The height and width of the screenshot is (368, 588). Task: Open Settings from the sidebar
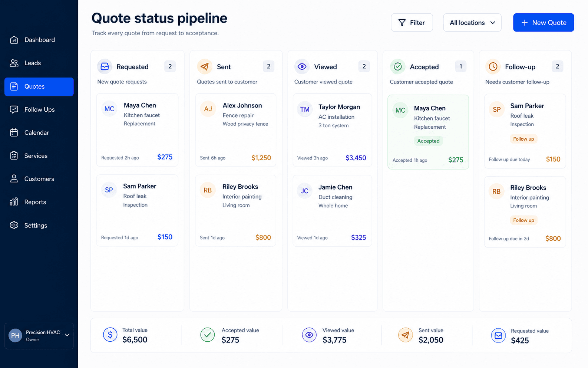(39, 225)
